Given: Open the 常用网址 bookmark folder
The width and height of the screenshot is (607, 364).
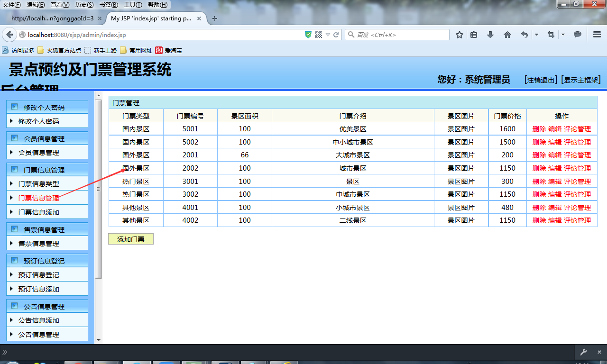Looking at the screenshot, I should point(136,50).
